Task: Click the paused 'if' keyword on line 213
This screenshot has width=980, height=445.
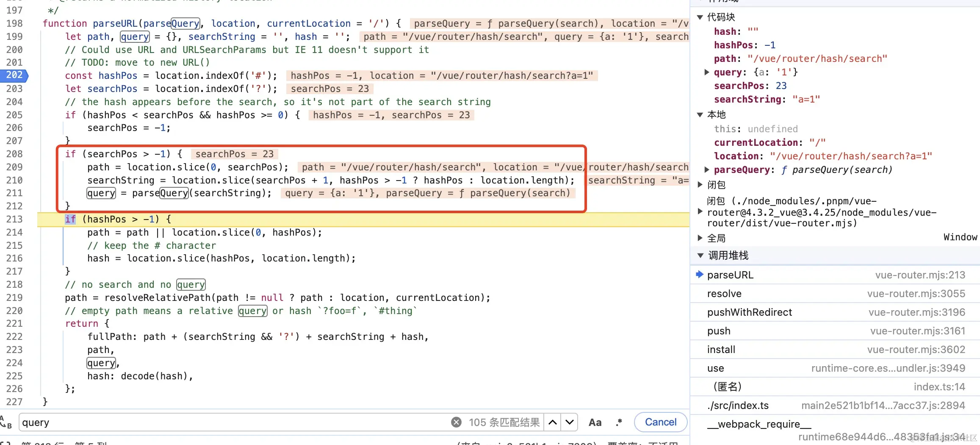Action: (70, 219)
